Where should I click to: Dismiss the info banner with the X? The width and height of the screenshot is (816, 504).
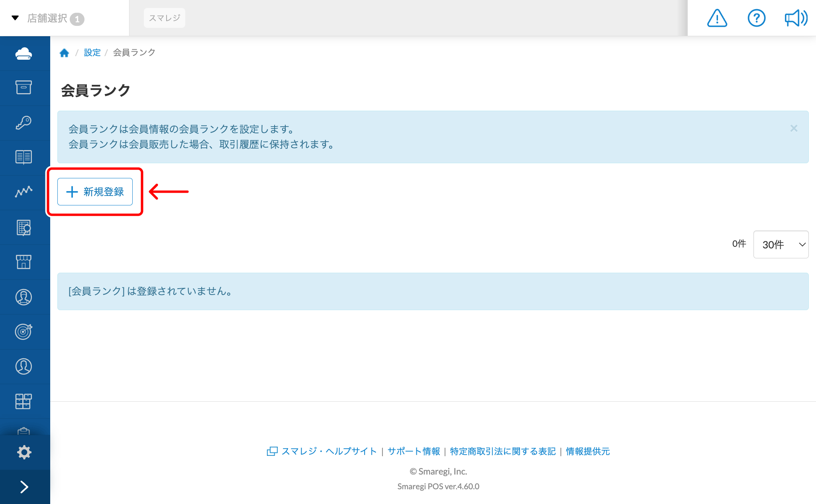pos(794,128)
